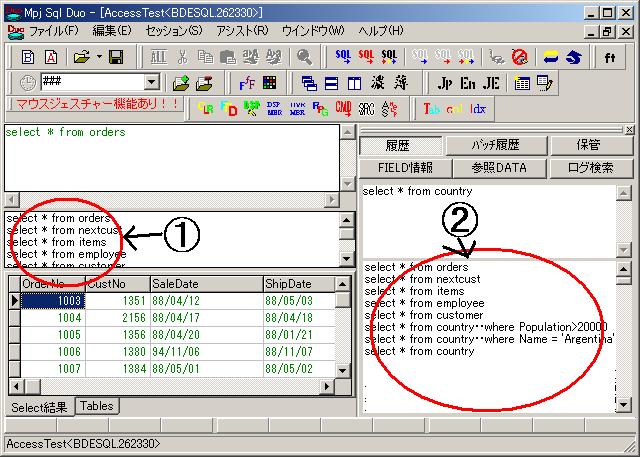The image size is (640, 457).
Task: Click the results grid vertical scrollbar down arrow
Action: [342, 371]
